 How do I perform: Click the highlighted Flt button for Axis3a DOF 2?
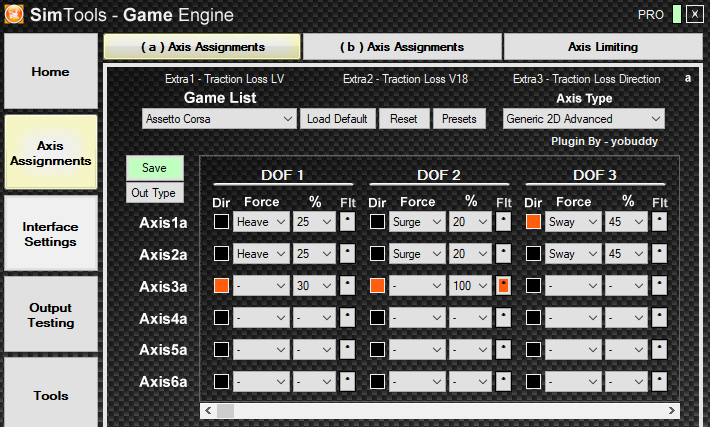pyautogui.click(x=504, y=286)
